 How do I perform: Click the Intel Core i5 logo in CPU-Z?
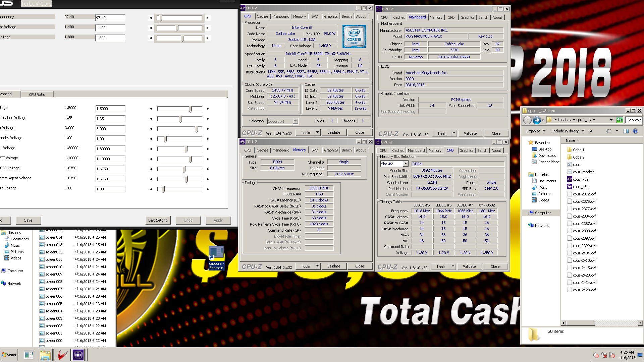click(354, 37)
